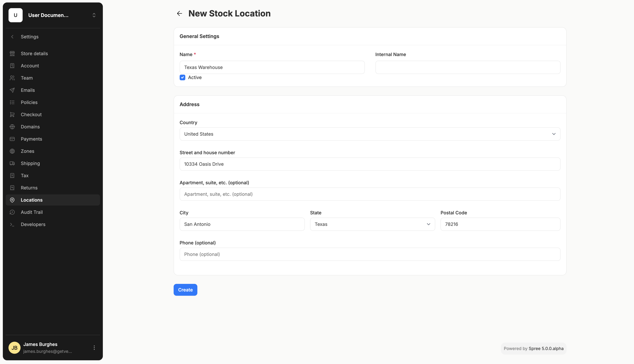Click the Checkout cart icon
The height and width of the screenshot is (364, 634).
click(x=12, y=114)
